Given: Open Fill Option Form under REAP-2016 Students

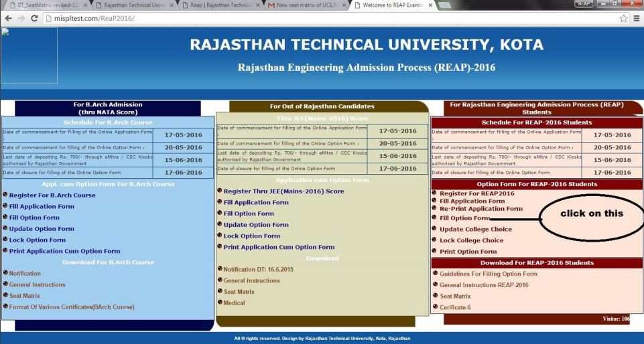Looking at the screenshot, I should tap(464, 218).
